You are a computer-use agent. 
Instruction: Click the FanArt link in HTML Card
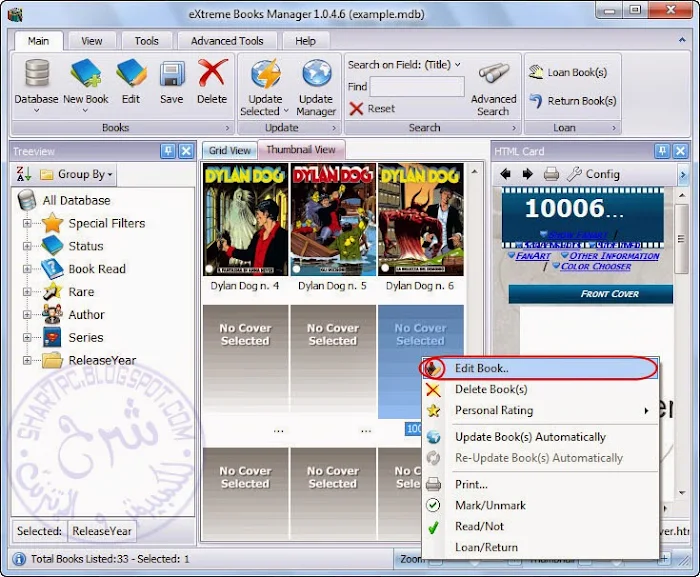[533, 256]
